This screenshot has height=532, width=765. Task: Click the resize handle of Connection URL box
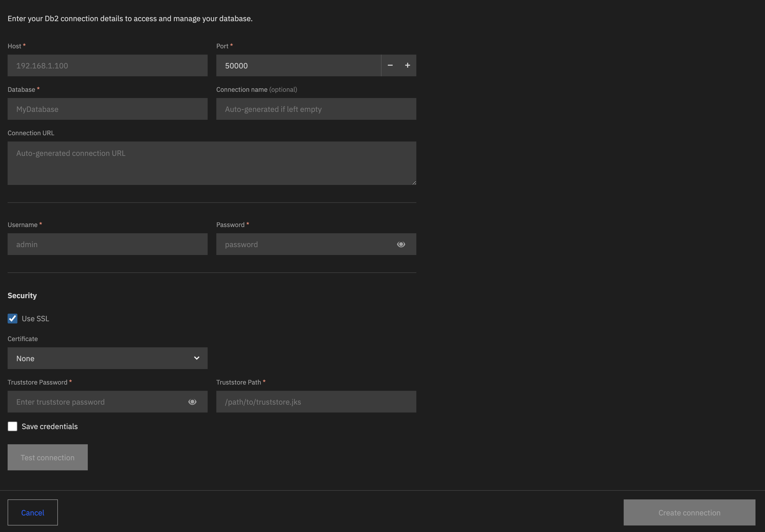coord(414,182)
